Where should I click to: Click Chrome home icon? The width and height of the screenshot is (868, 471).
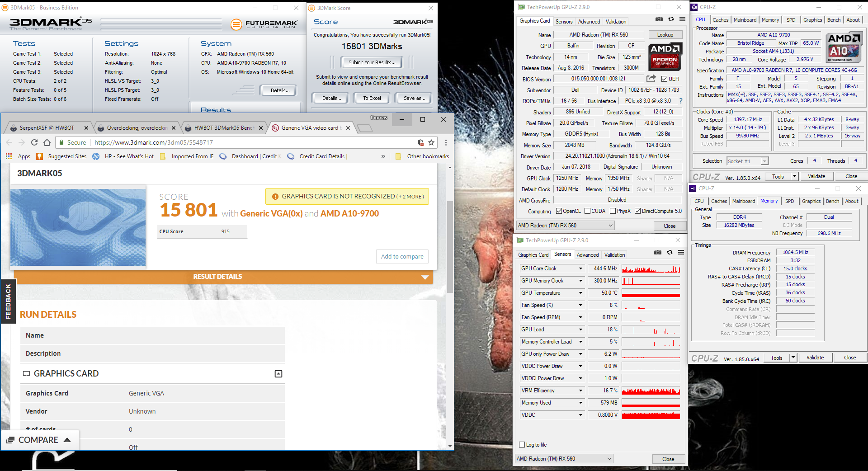(x=47, y=142)
